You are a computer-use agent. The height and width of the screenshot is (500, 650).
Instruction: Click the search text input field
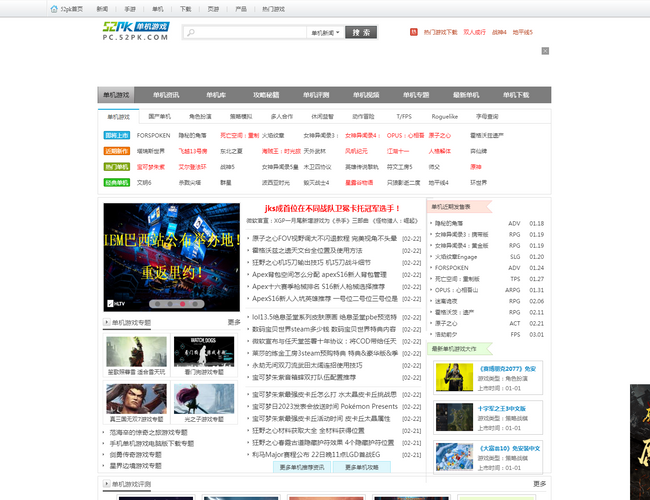(249, 32)
